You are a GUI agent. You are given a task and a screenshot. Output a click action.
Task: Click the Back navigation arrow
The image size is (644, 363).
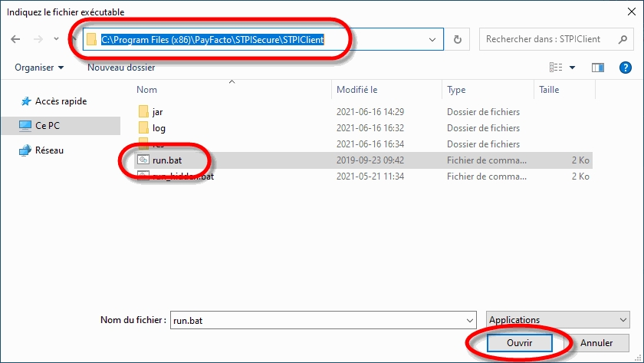(x=16, y=39)
